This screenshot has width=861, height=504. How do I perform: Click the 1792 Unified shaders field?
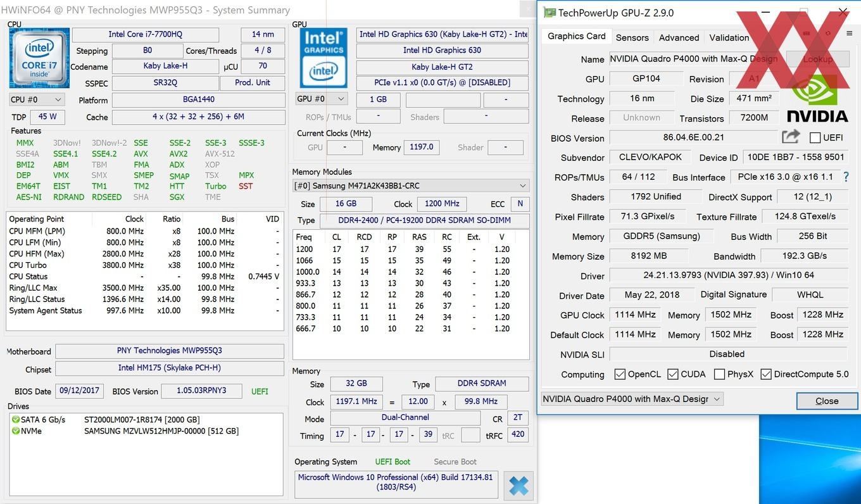tap(656, 197)
